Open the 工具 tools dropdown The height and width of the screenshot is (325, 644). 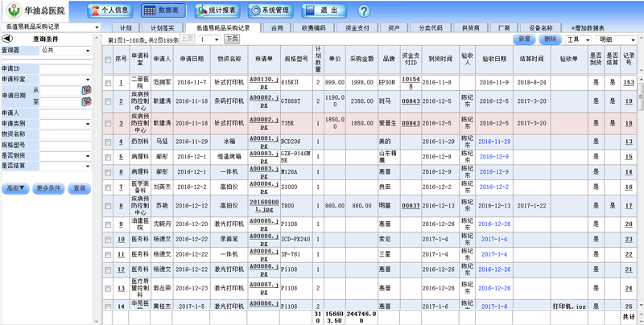coord(578,39)
